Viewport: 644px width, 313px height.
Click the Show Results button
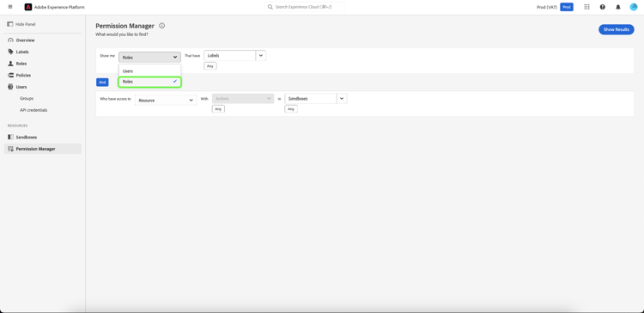coord(616,29)
